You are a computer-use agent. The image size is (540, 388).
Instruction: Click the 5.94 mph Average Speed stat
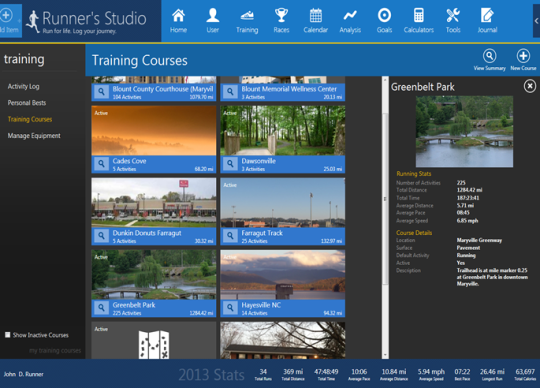coord(431,374)
